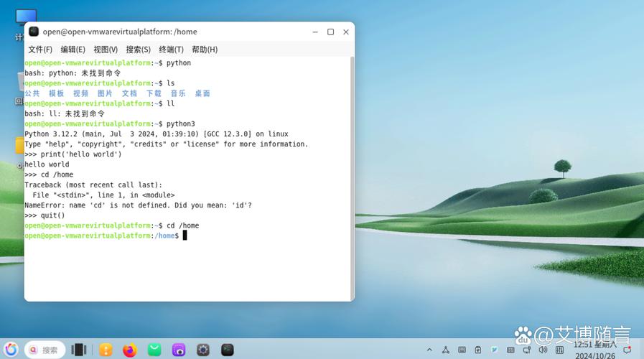The height and width of the screenshot is (359, 644).
Task: Open the 搜索(S) menu
Action: [138, 50]
